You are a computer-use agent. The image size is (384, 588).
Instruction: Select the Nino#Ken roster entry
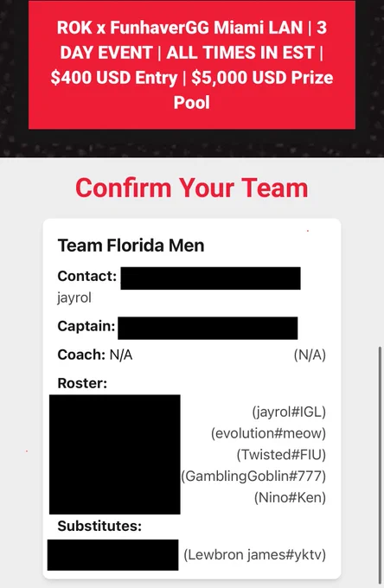pos(290,497)
